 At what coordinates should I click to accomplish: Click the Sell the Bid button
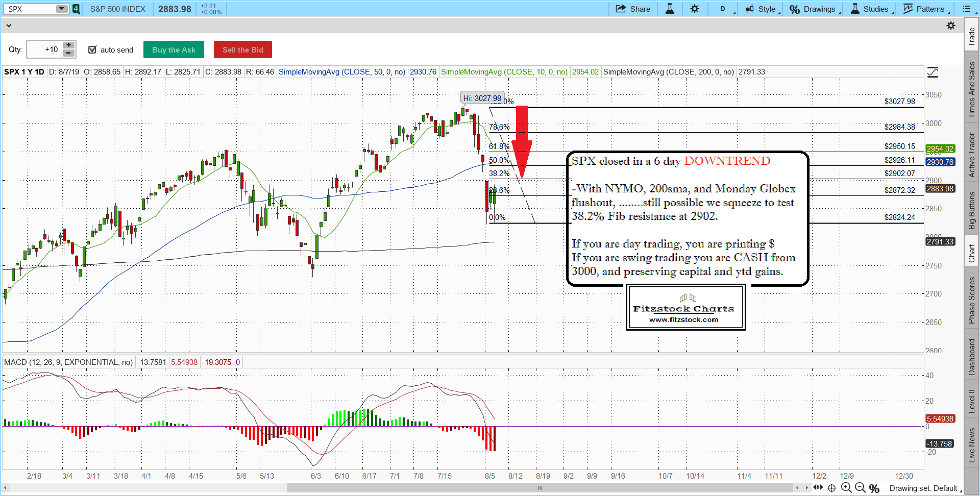[x=242, y=49]
